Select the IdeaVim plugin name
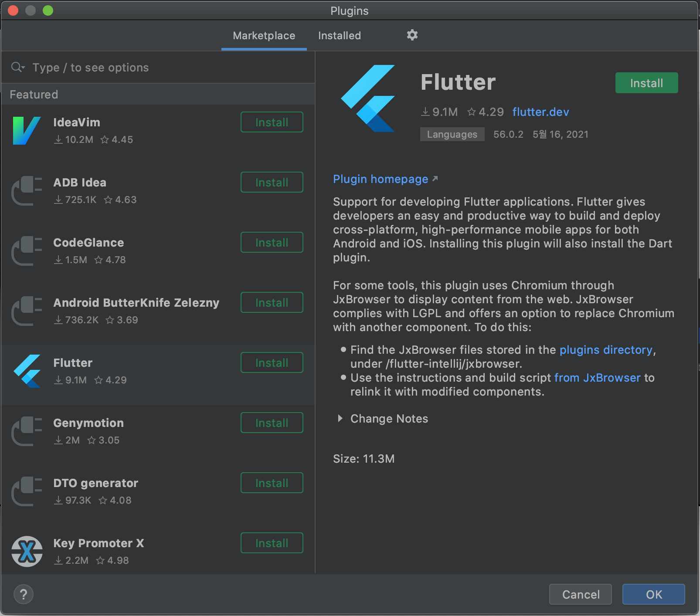The width and height of the screenshot is (700, 616). [77, 122]
